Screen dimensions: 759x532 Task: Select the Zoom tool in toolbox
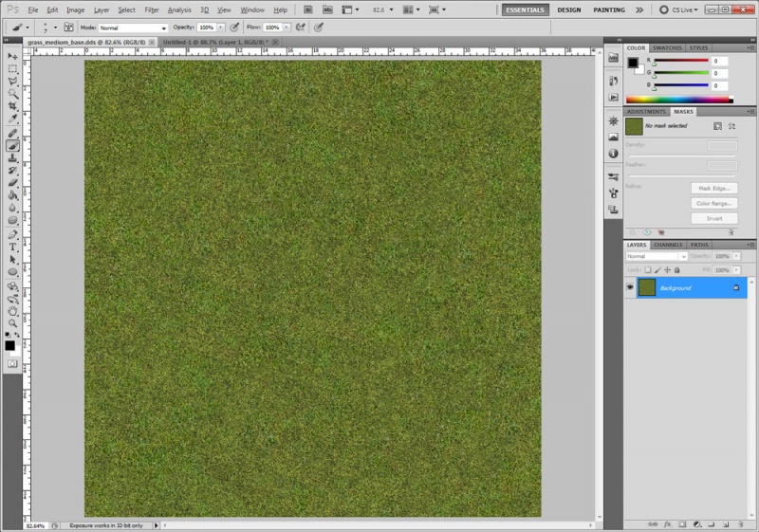tap(13, 322)
